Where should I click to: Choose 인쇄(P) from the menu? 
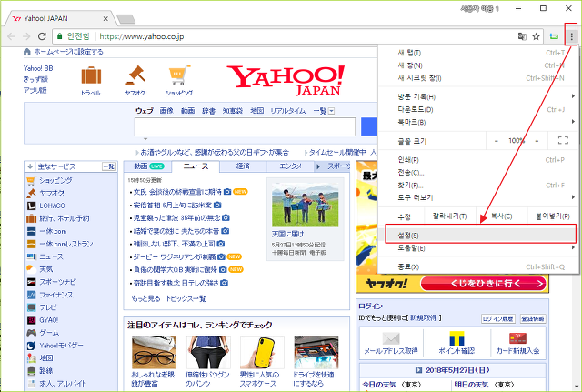pos(479,160)
